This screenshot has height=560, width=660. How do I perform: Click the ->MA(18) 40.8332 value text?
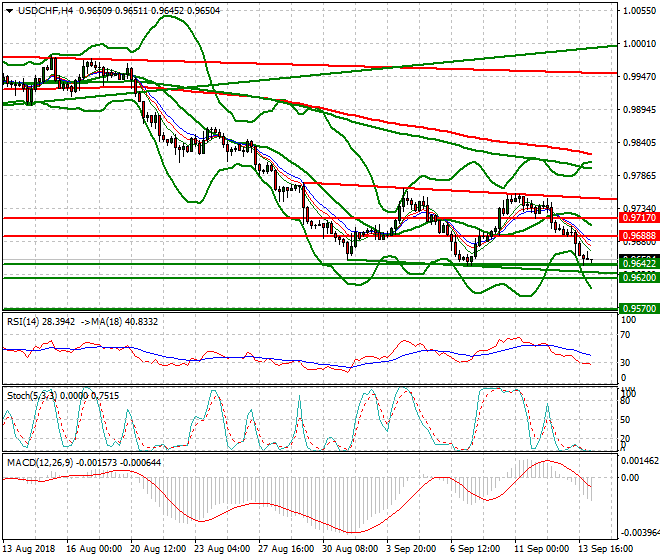tap(119, 322)
